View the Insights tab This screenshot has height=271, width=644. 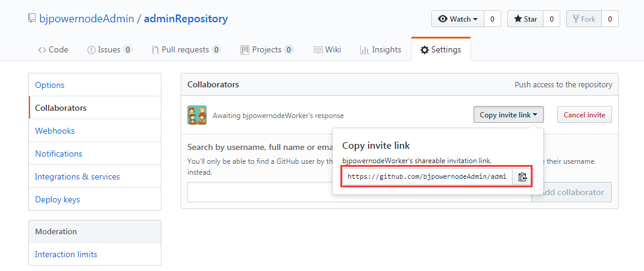tap(380, 50)
